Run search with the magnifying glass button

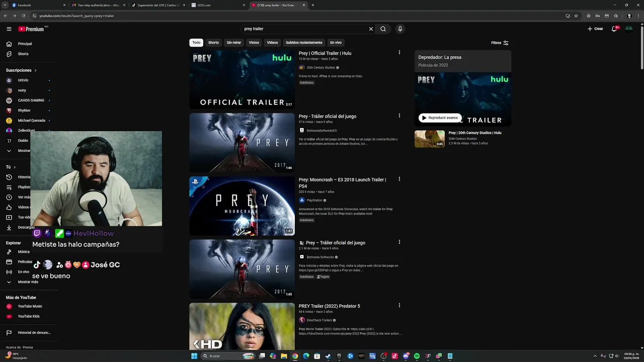click(383, 29)
